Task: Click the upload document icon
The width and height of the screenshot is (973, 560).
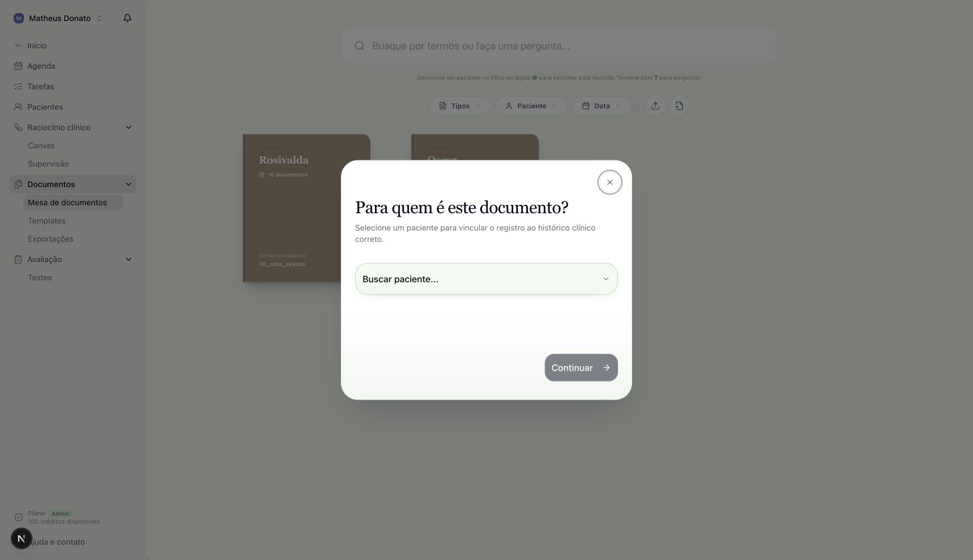Action: click(655, 106)
